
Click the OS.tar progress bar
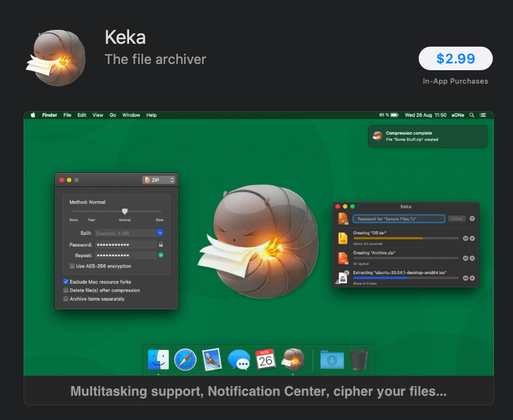[406, 238]
